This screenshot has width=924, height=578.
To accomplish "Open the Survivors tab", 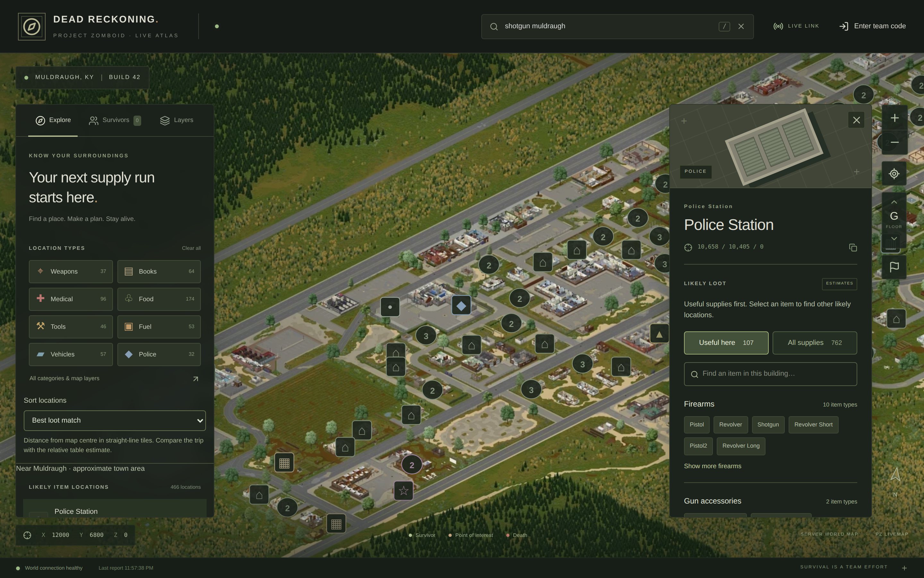I will click(115, 120).
